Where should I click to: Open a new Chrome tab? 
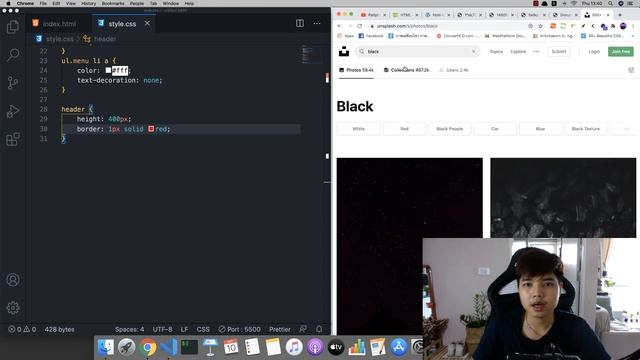point(620,15)
